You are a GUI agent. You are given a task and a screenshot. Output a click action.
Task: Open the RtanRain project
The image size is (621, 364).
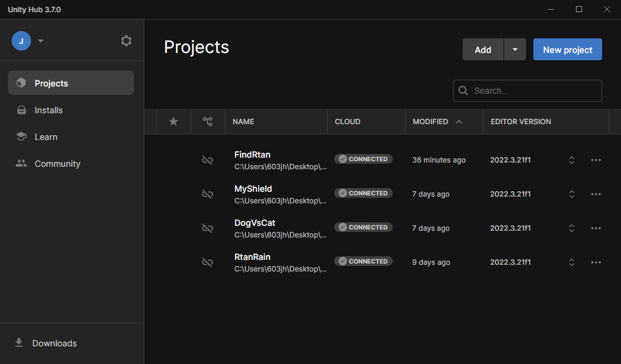pos(252,257)
